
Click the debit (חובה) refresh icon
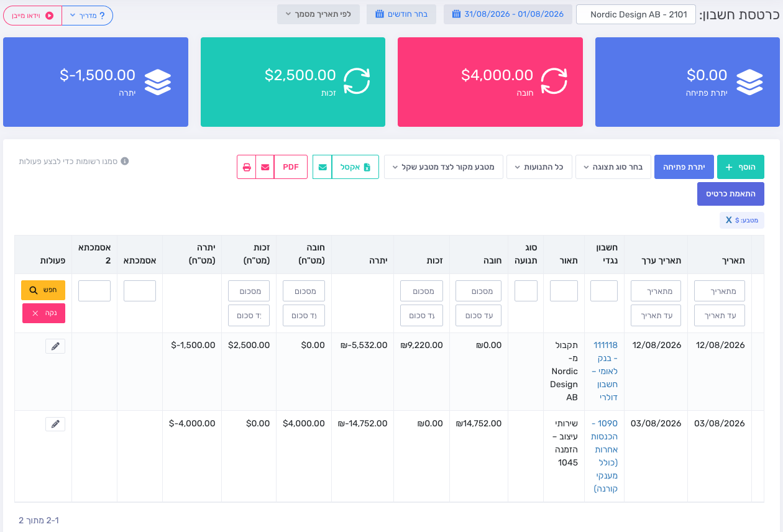tap(554, 81)
